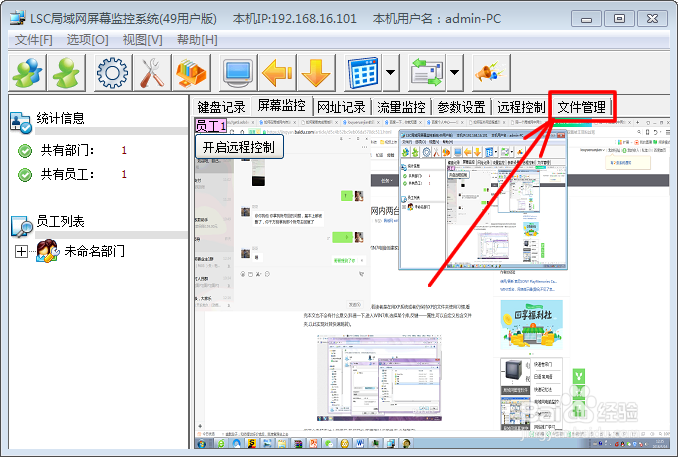The width and height of the screenshot is (678, 457).
Task: Click the green check beside 共有部门
Action: tap(25, 151)
